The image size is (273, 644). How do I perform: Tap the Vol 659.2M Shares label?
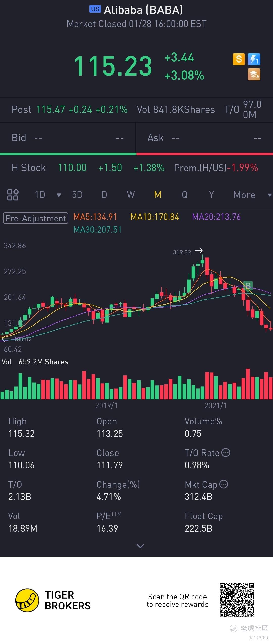35,362
